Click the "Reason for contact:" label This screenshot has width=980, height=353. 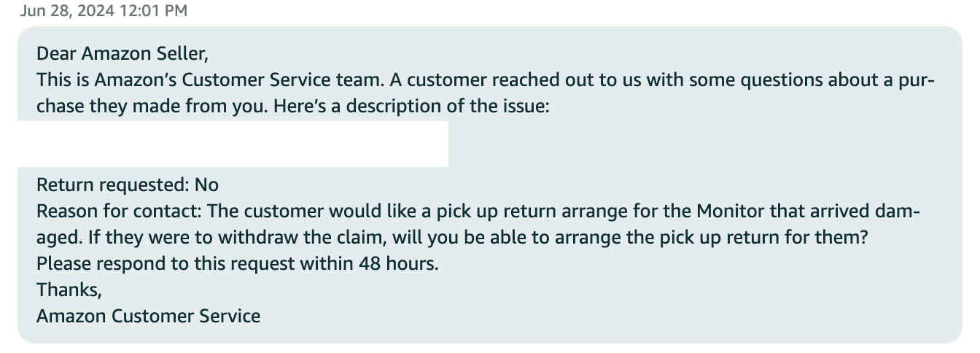tap(118, 212)
